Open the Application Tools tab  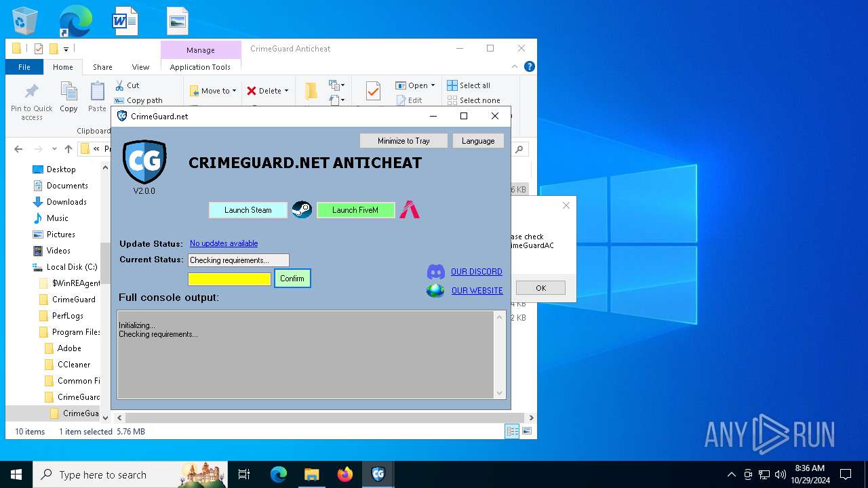tap(200, 67)
